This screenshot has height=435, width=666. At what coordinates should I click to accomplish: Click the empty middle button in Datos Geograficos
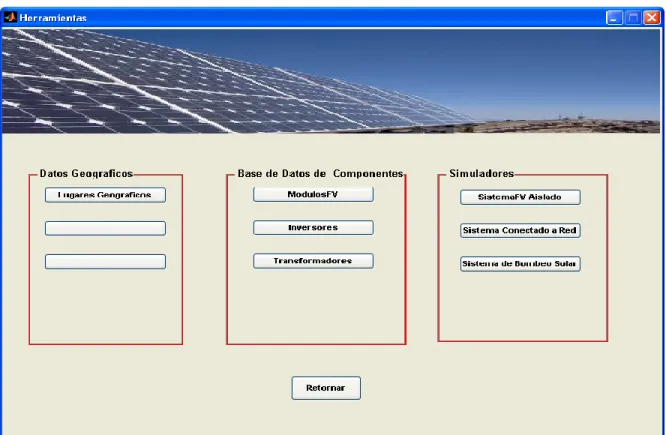click(x=105, y=228)
